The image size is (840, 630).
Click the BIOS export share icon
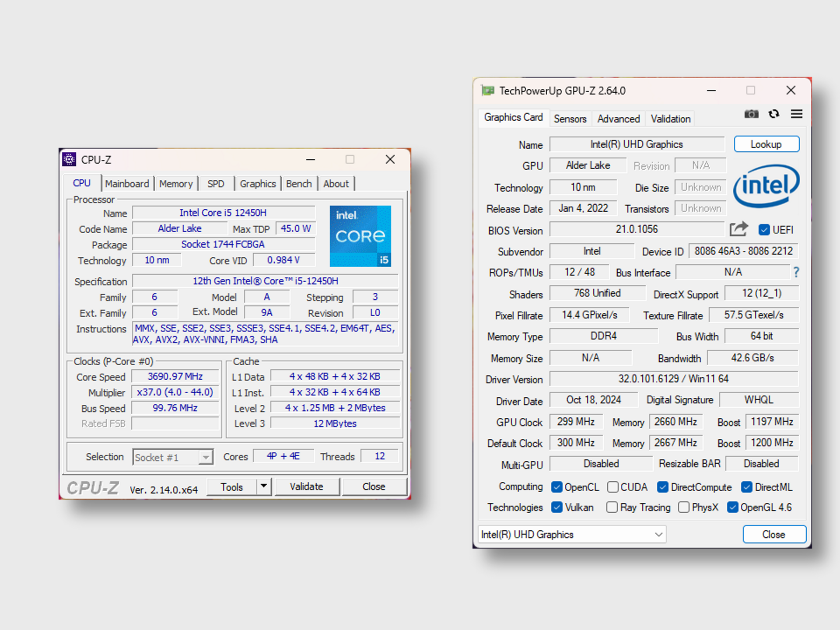(739, 229)
